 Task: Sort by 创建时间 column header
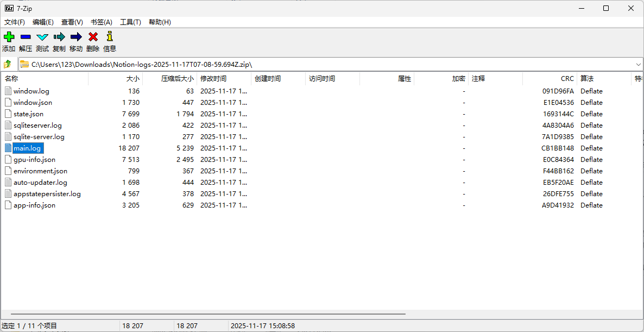coord(278,78)
